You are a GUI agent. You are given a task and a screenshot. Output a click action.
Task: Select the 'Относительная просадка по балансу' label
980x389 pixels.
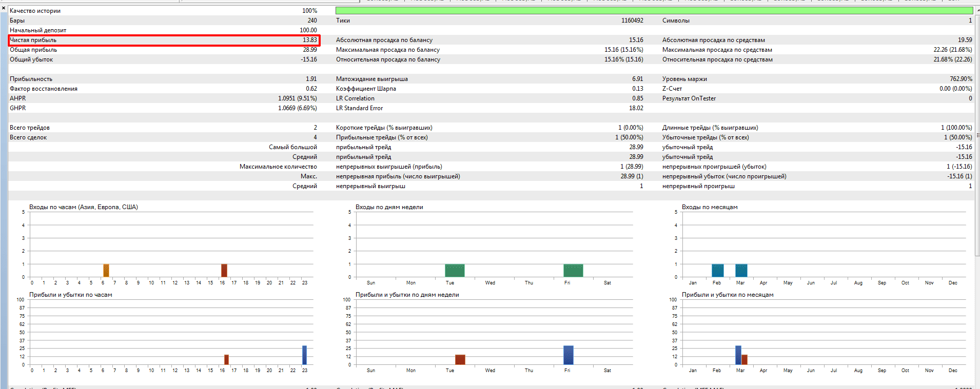tap(388, 59)
